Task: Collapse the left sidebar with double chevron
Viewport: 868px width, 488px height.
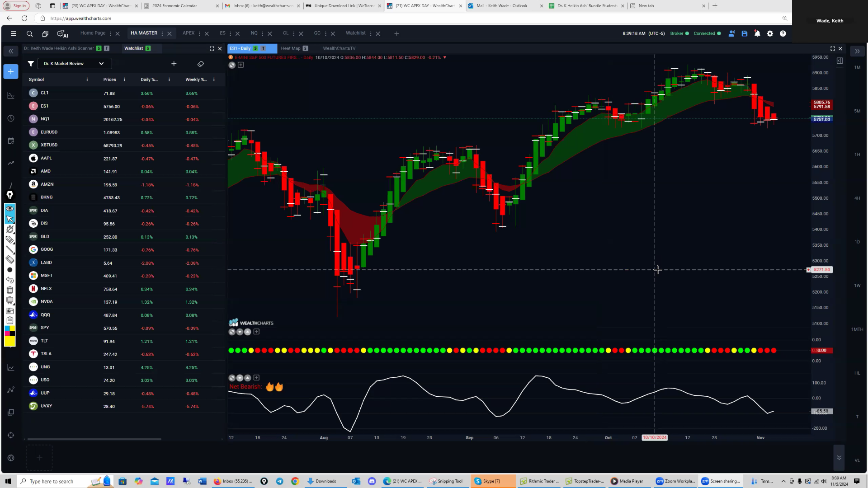Action: pyautogui.click(x=11, y=51)
